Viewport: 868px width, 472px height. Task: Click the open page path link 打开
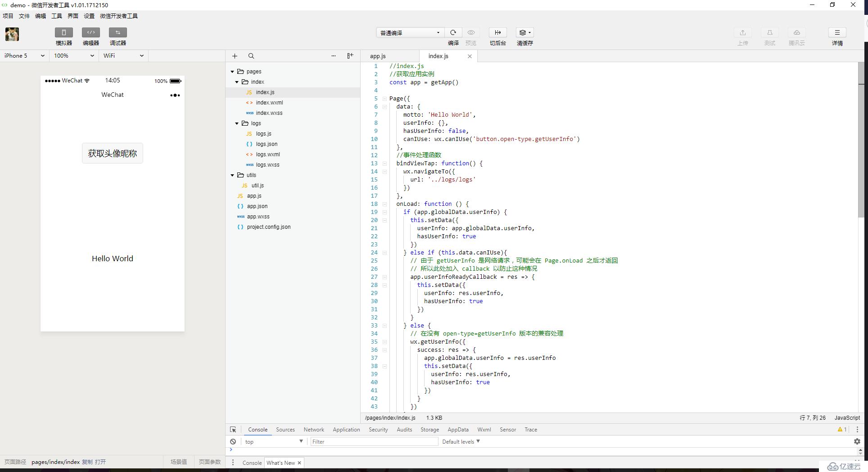(x=100, y=462)
